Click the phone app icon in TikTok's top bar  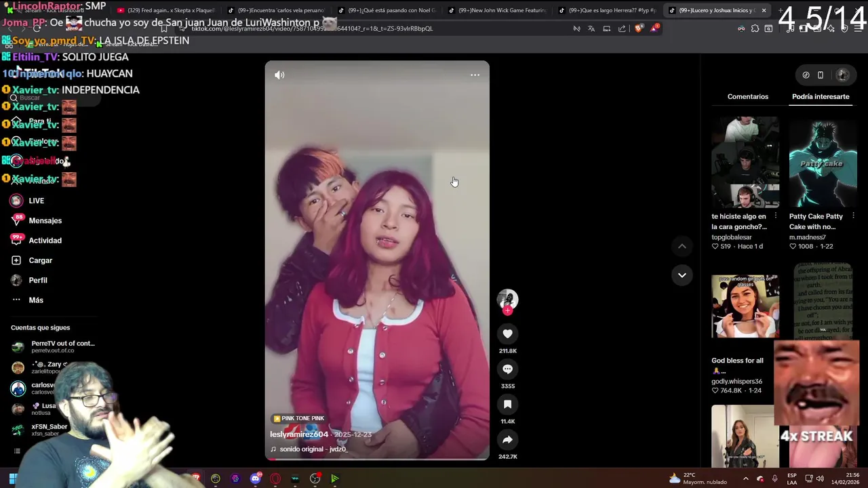click(821, 75)
